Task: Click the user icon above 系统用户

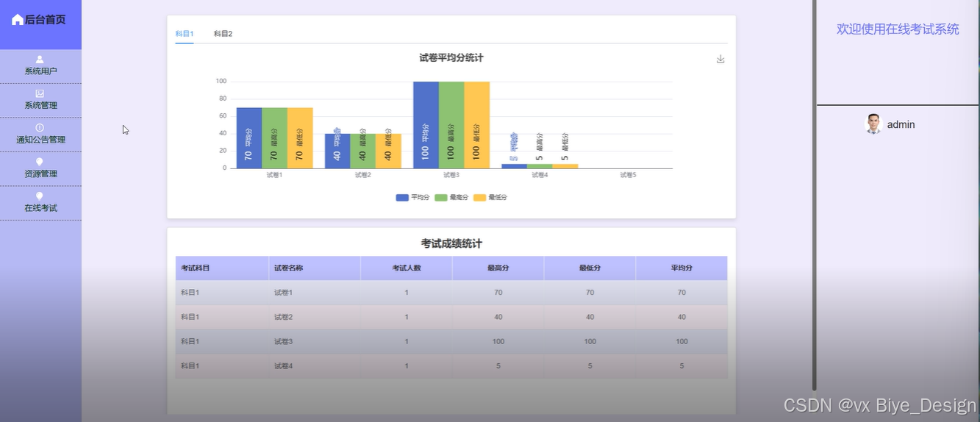Action: pos(40,60)
